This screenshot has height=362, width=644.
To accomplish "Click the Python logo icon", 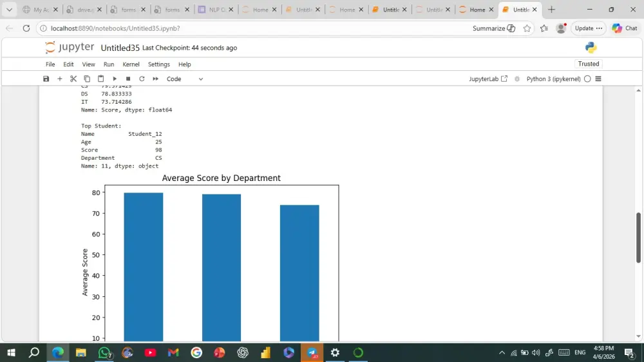I will tap(591, 48).
